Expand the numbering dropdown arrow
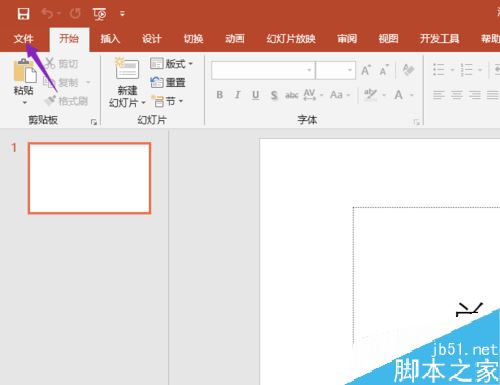Viewport: 500px width, 385px height. tap(480, 70)
